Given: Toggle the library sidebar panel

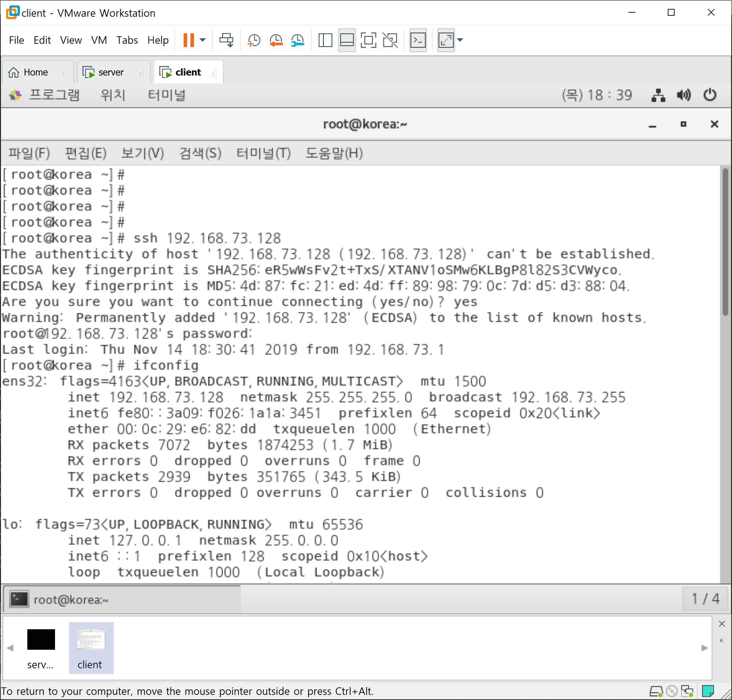Looking at the screenshot, I should pos(325,40).
